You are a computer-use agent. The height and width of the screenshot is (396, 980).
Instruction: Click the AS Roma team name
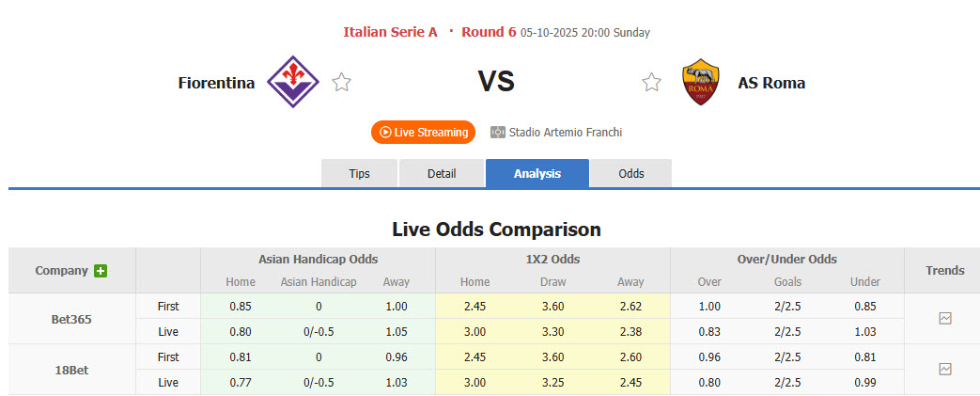771,83
